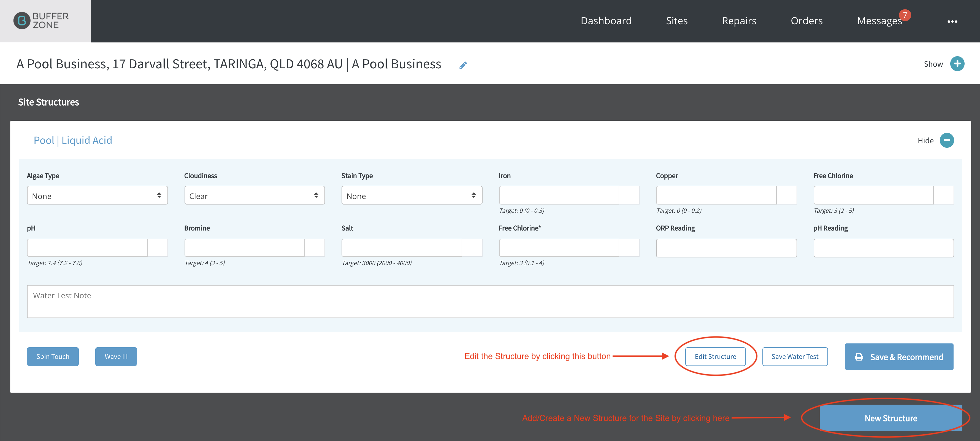Click the Hide label in the pool panel
The height and width of the screenshot is (441, 980).
click(925, 141)
